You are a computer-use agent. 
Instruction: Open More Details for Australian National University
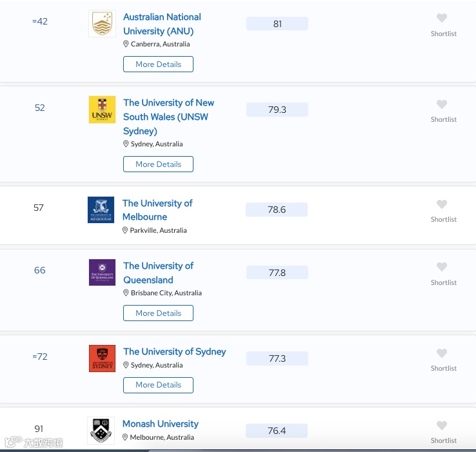click(158, 64)
